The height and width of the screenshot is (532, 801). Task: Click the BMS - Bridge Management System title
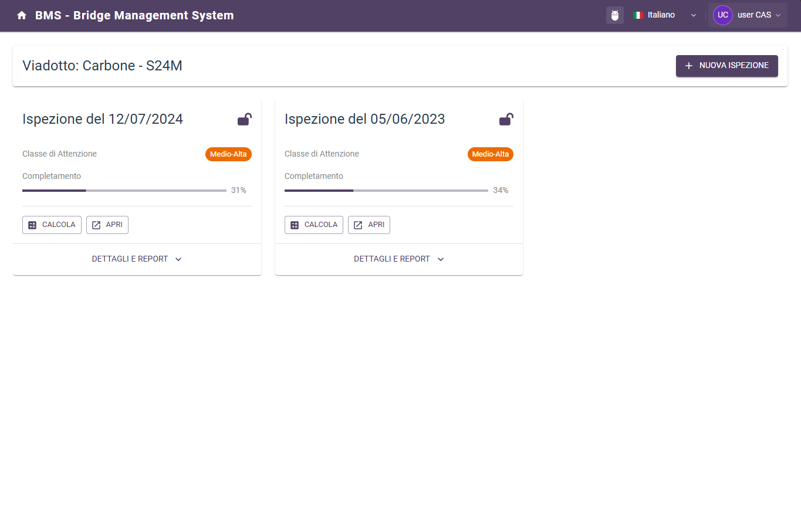[134, 16]
